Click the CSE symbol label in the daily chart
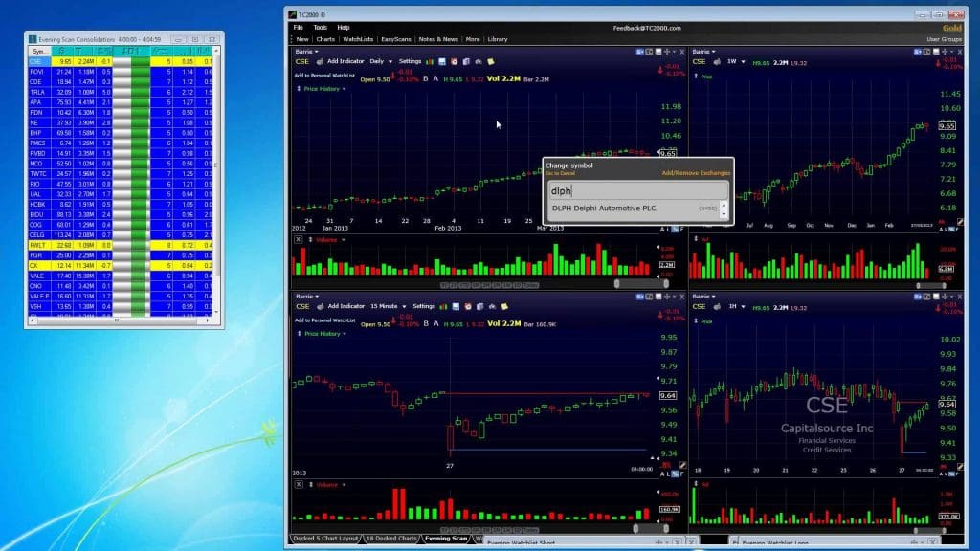 (x=301, y=62)
